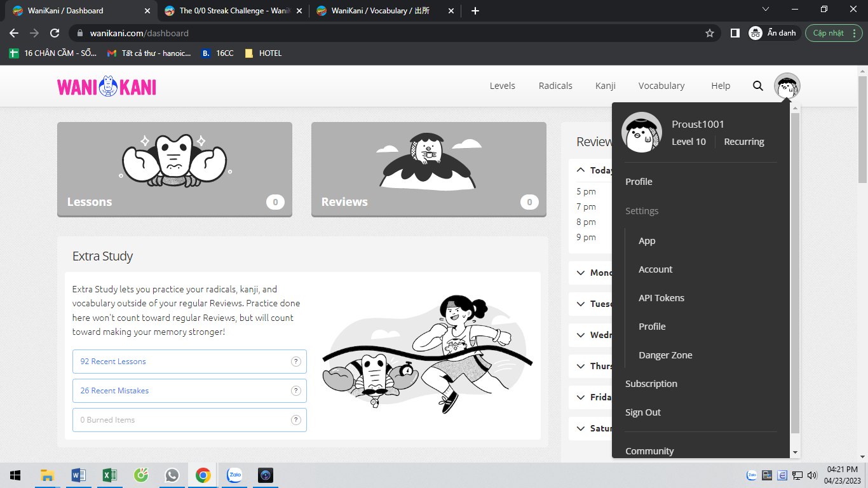Screen dimensions: 868x488
Task: Open the Levels navigation menu
Action: [x=503, y=86]
